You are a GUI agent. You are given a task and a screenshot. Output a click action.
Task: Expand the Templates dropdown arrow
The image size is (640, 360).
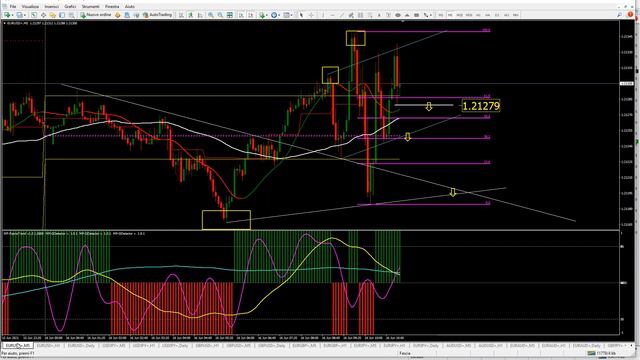coord(292,15)
